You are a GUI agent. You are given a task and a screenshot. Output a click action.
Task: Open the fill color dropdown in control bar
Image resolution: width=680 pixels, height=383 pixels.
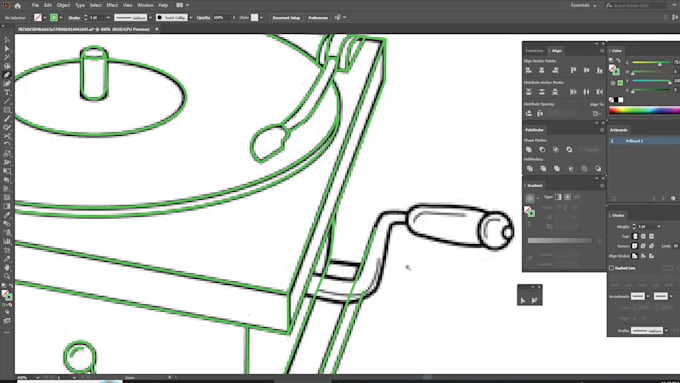(45, 18)
